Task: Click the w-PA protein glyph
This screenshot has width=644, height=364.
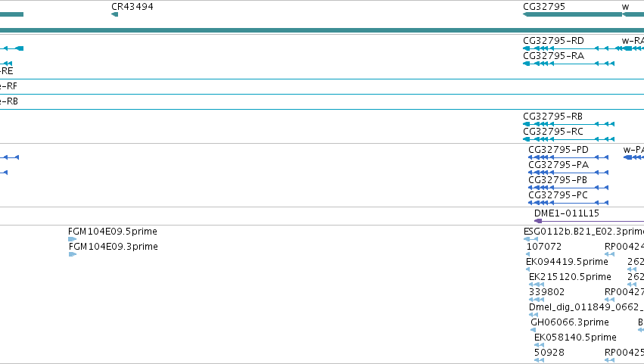Action: 633,157
